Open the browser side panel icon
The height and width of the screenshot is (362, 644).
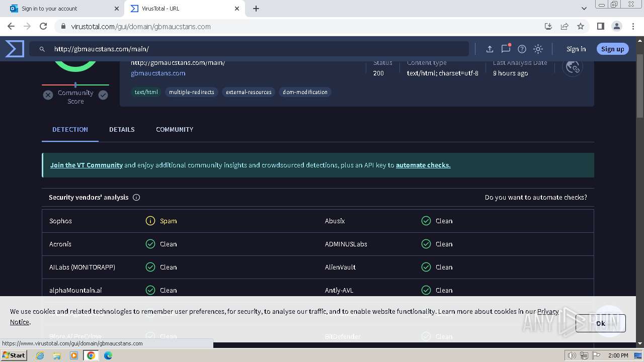601,26
